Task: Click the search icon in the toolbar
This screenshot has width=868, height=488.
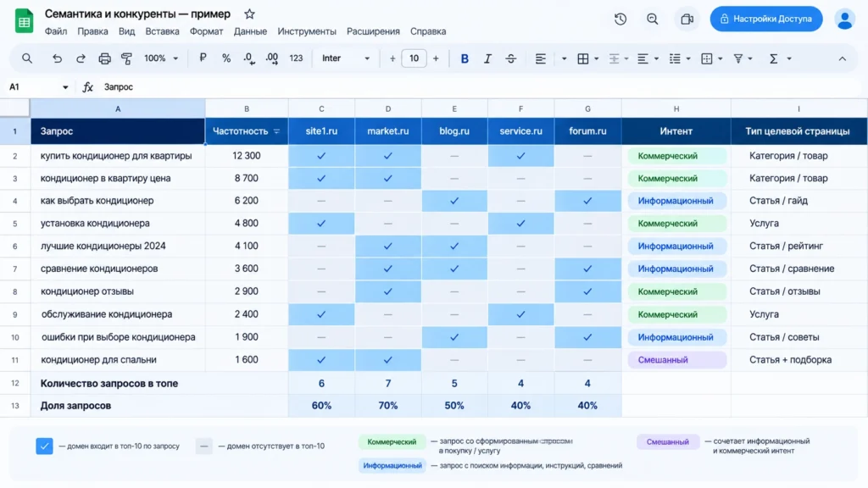Action: coord(26,58)
